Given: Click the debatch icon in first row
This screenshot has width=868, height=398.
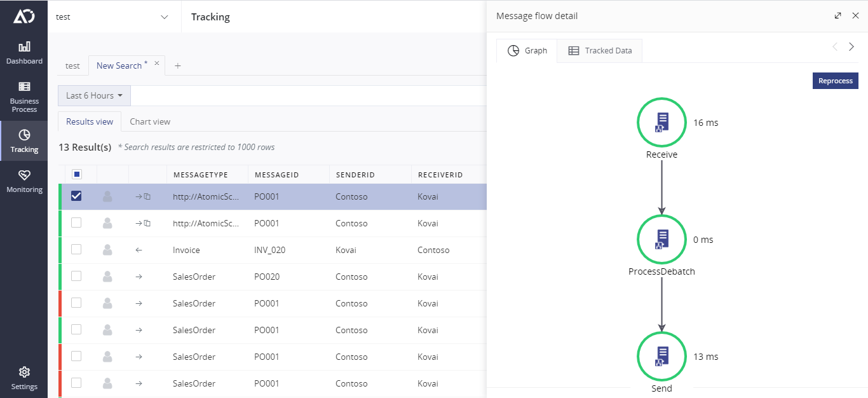Looking at the screenshot, I should pos(147,197).
